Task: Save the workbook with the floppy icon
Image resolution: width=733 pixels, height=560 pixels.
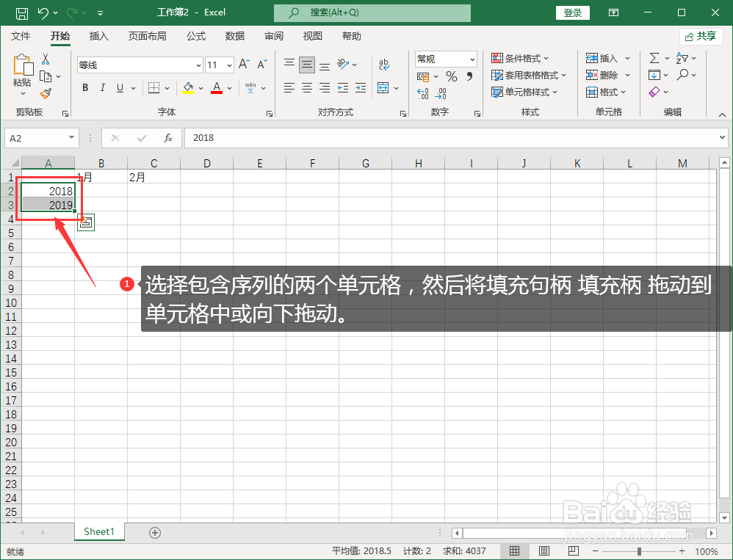Action: coord(21,13)
